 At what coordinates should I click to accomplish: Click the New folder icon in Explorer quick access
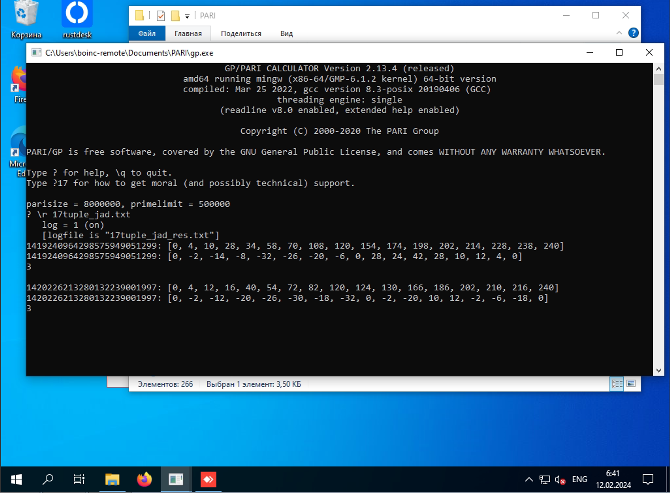point(175,16)
